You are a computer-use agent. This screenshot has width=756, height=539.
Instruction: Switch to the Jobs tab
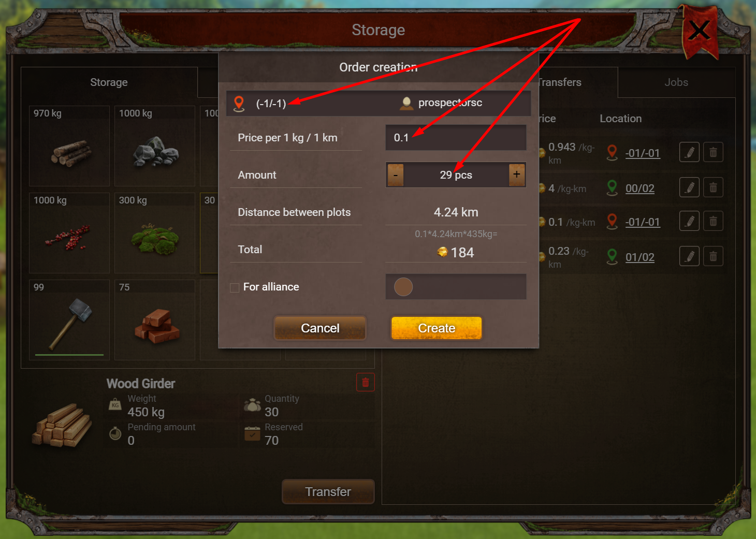(676, 82)
